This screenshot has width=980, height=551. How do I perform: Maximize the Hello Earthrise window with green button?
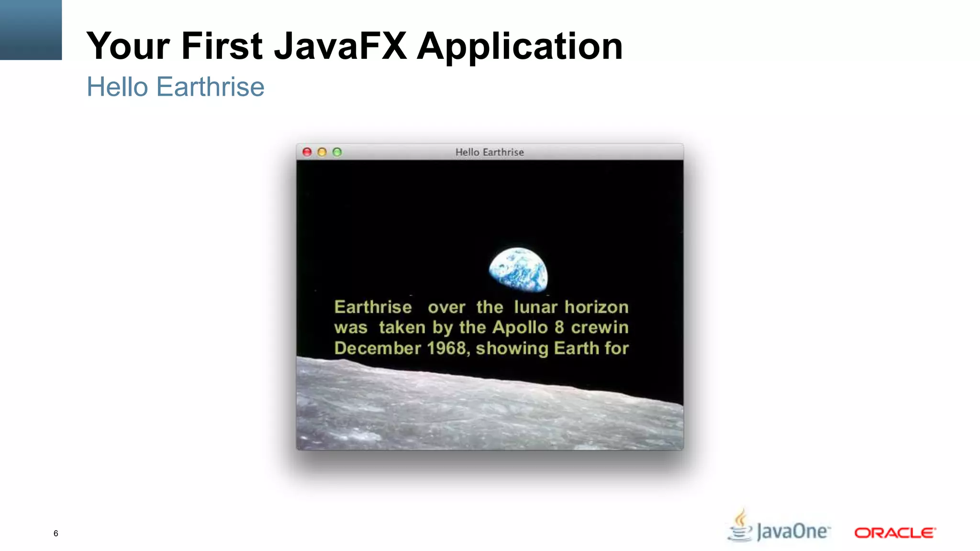pyautogui.click(x=337, y=152)
